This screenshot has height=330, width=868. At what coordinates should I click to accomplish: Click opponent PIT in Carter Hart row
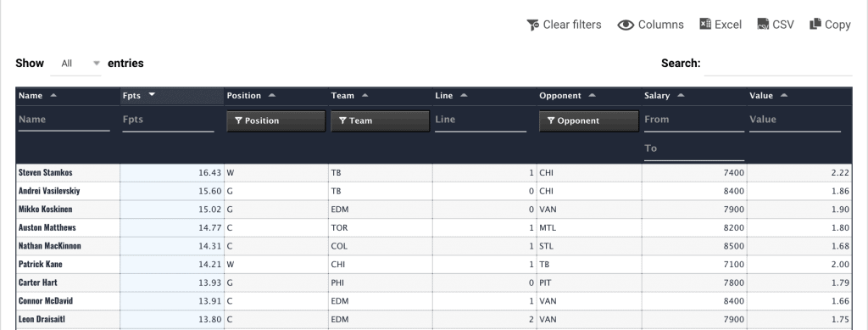point(545,282)
